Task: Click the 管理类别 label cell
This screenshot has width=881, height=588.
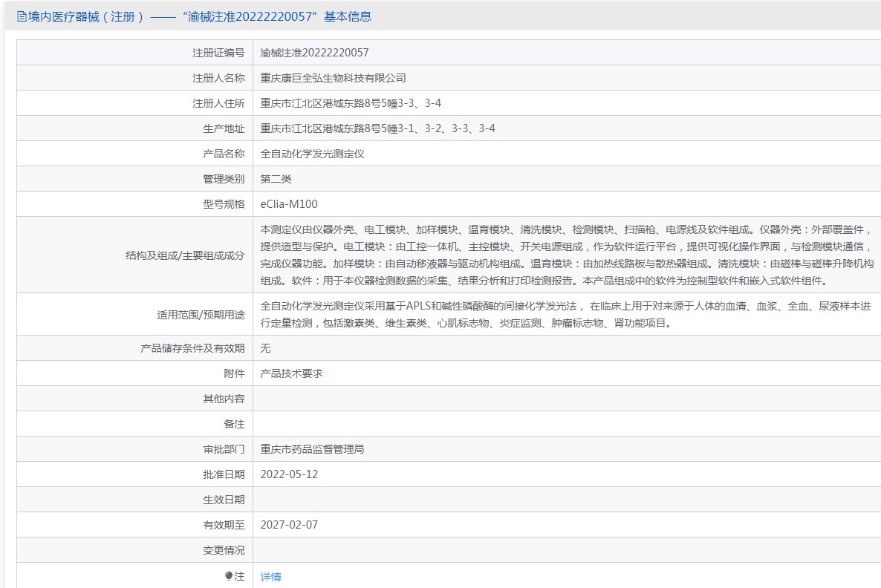Action: pos(135,179)
